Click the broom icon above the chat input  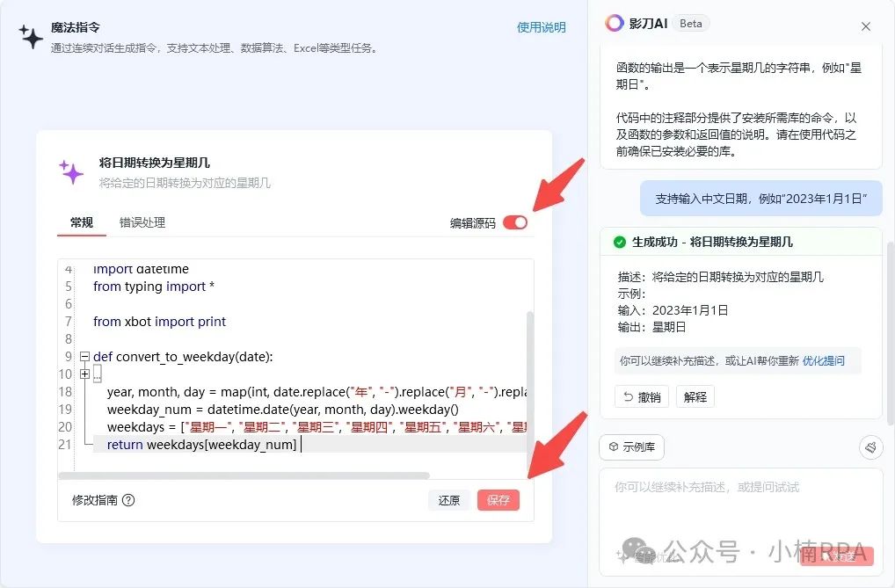[x=870, y=446]
